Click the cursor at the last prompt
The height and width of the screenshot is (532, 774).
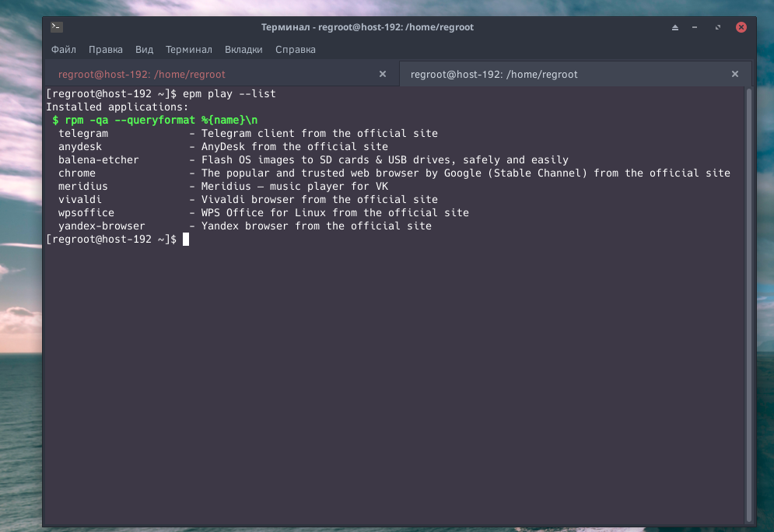(x=186, y=240)
